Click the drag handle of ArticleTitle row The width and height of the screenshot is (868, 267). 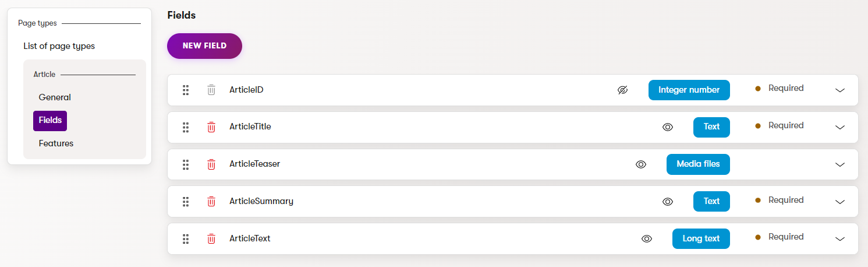click(x=186, y=127)
